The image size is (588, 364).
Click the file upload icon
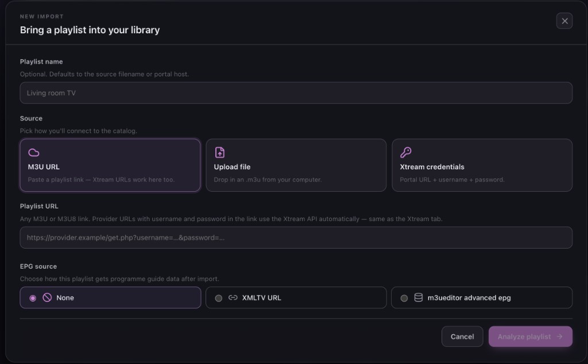coord(220,152)
